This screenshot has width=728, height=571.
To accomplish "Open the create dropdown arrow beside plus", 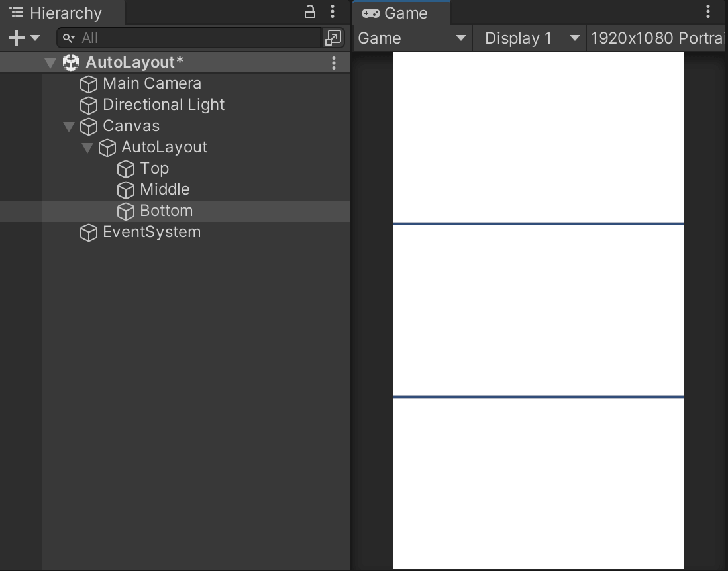I will click(35, 38).
